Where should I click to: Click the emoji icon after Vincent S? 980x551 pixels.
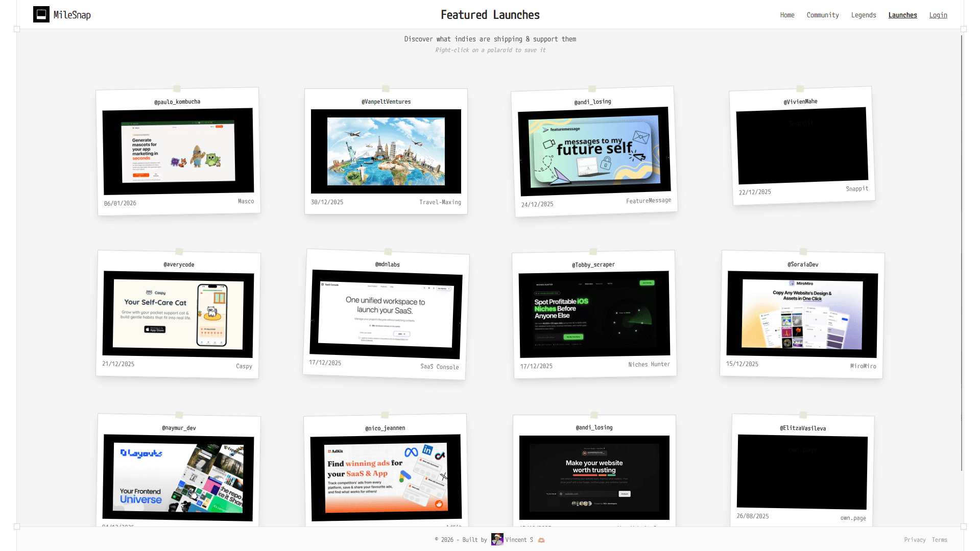[541, 540]
